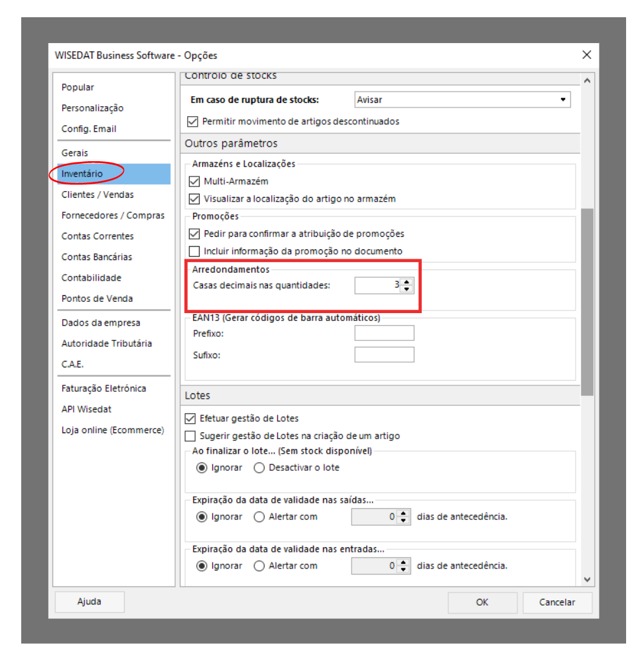Increase days for expiry alert on outputs

(x=403, y=513)
